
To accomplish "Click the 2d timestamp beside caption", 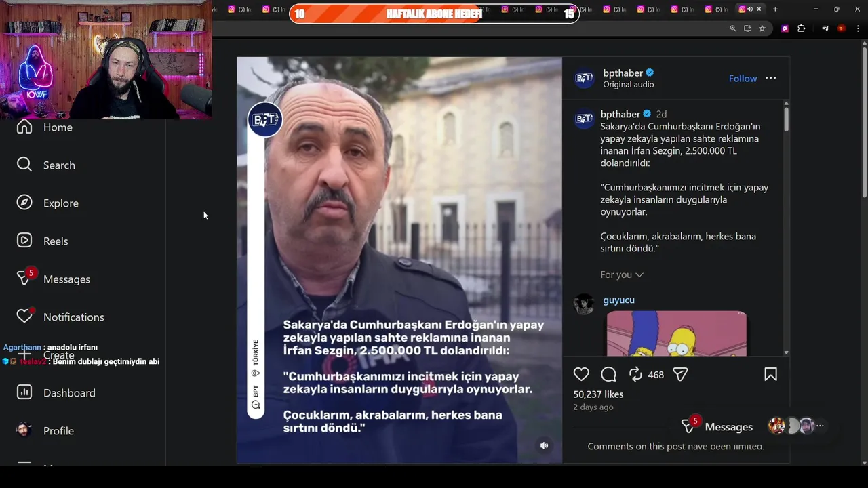I will (661, 114).
